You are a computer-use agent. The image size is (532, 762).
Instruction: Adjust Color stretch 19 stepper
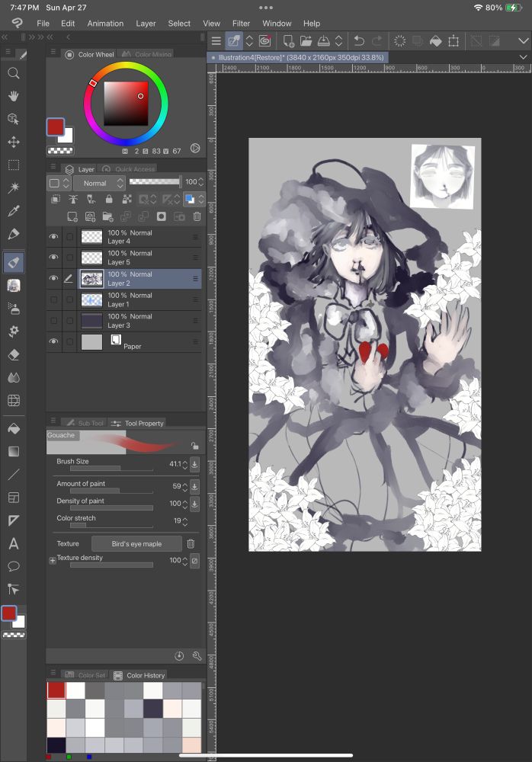[x=184, y=521]
